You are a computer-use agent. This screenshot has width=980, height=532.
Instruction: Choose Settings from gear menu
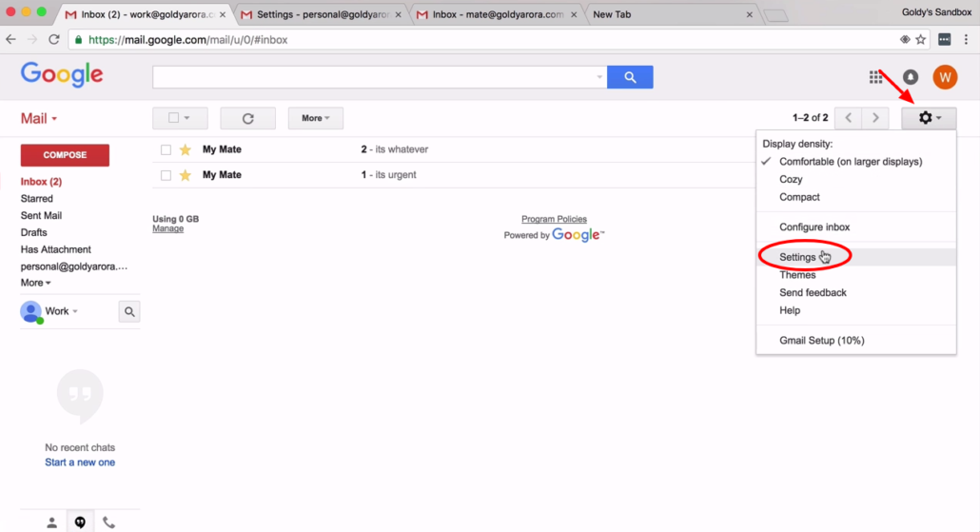pos(797,257)
